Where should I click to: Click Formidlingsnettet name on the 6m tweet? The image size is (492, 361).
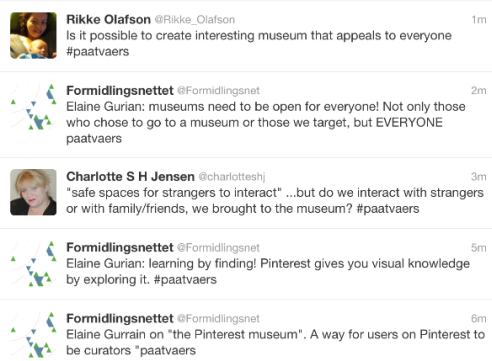point(120,318)
